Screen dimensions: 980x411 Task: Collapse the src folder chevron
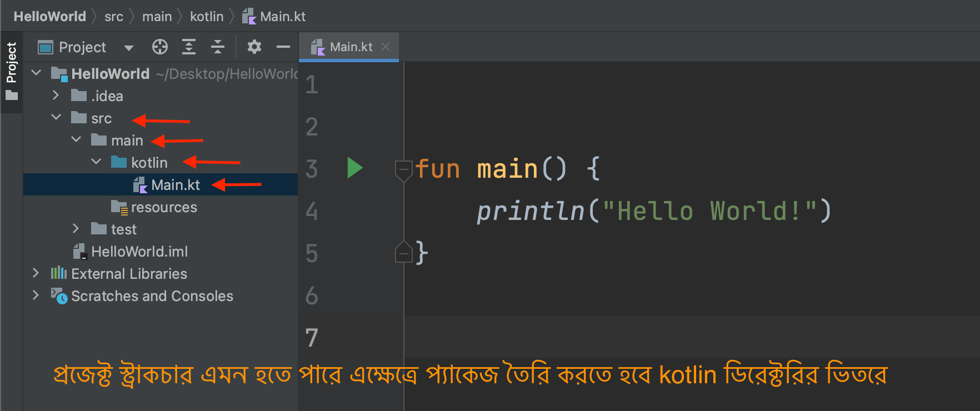click(x=56, y=117)
